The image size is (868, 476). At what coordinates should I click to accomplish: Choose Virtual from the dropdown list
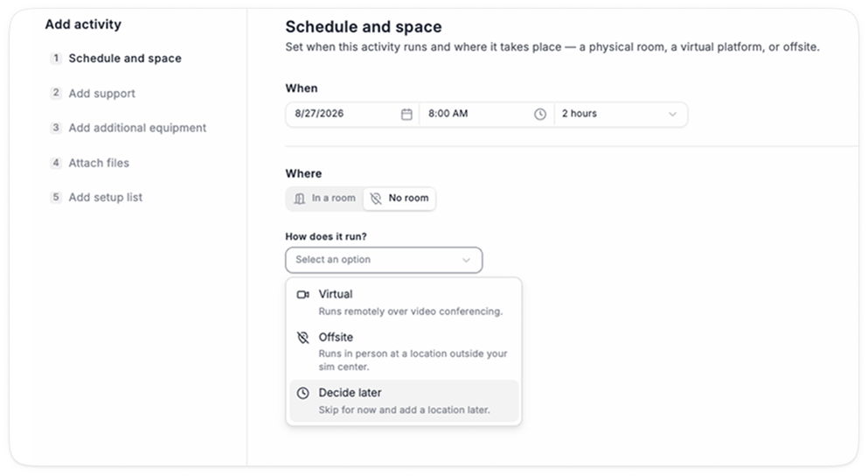pyautogui.click(x=404, y=302)
